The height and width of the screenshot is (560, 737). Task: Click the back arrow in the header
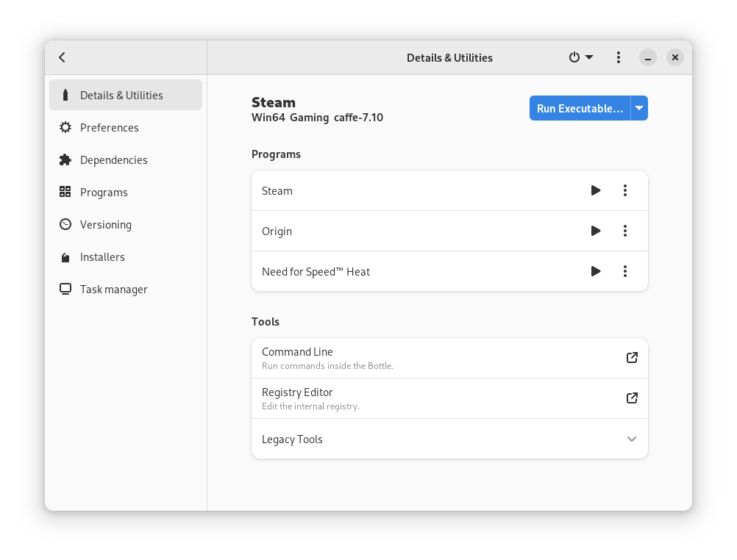click(x=63, y=57)
